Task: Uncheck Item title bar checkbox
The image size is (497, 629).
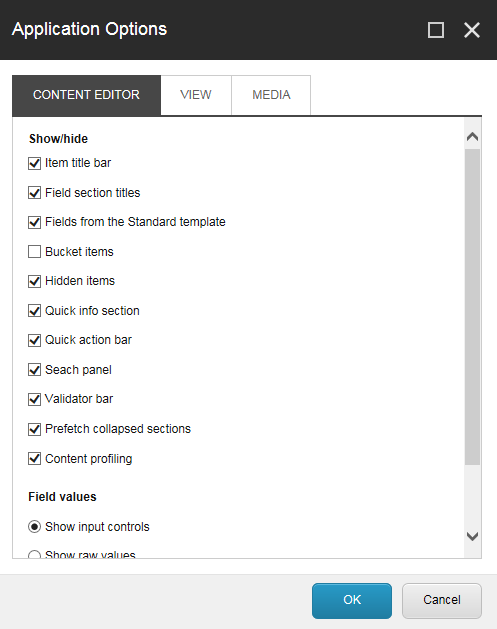Action: [x=34, y=163]
